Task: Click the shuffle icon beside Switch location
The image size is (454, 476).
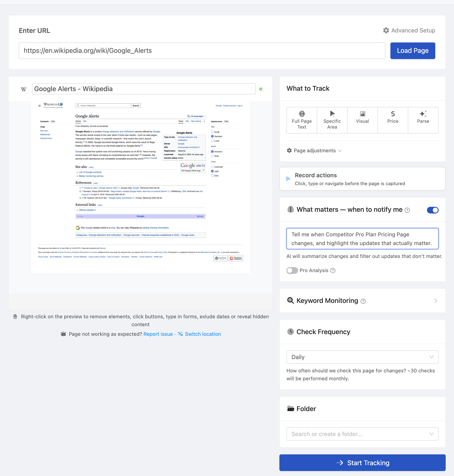Action: point(180,334)
